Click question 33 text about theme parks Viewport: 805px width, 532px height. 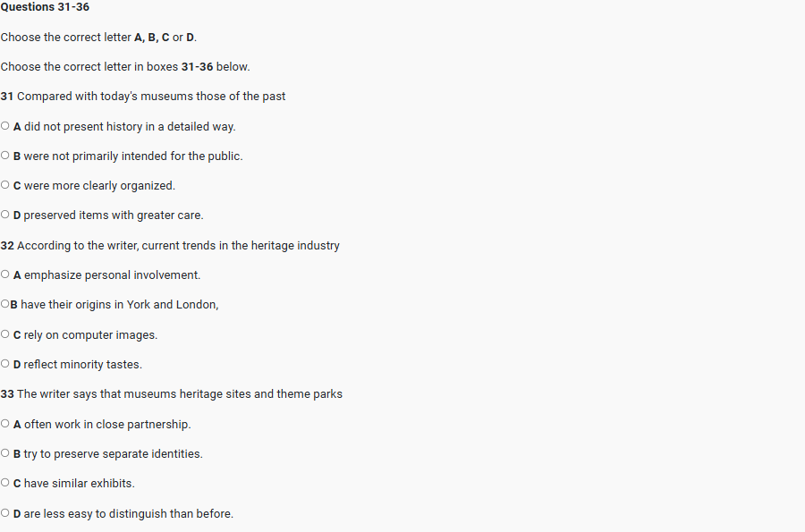(x=172, y=394)
